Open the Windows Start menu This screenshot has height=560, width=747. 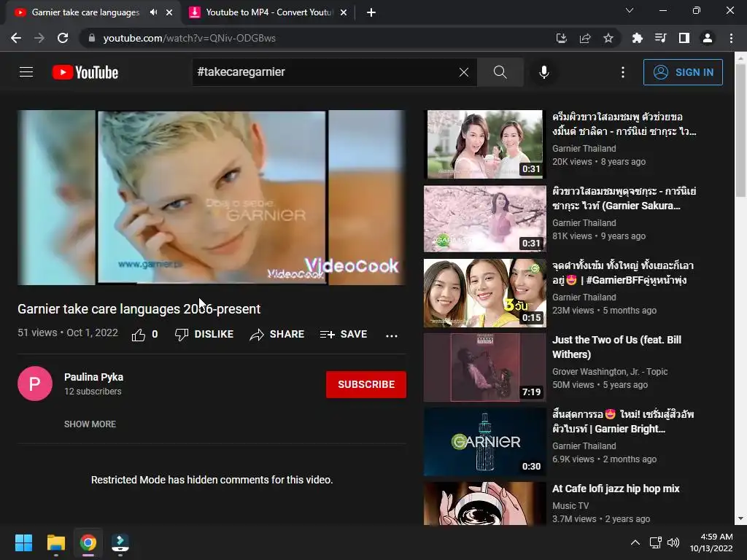click(x=23, y=542)
